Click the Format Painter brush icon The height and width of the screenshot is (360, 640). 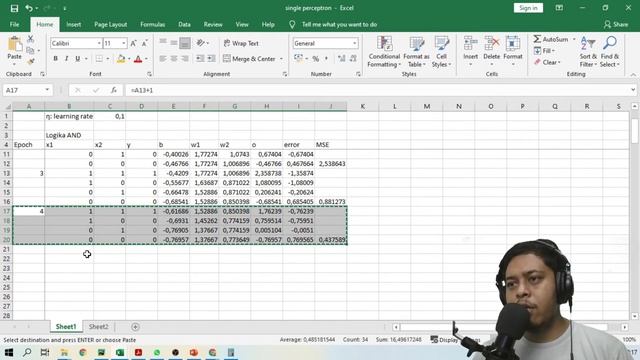30,62
